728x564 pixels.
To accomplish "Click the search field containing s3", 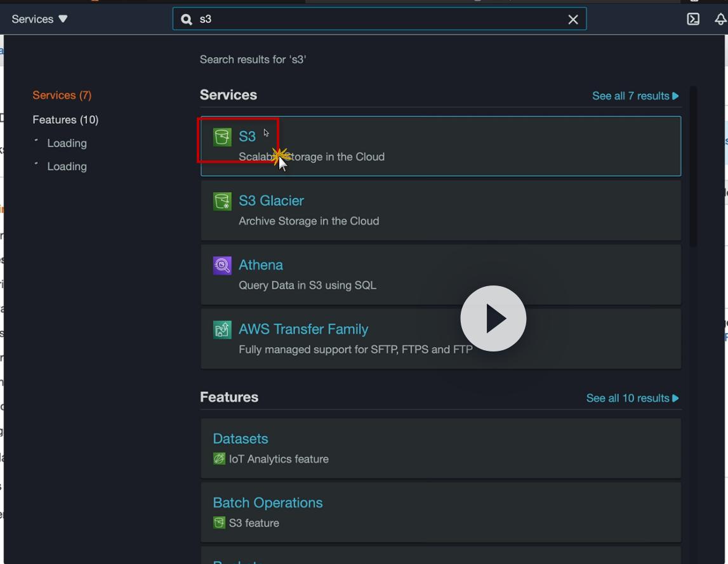I will [380, 19].
